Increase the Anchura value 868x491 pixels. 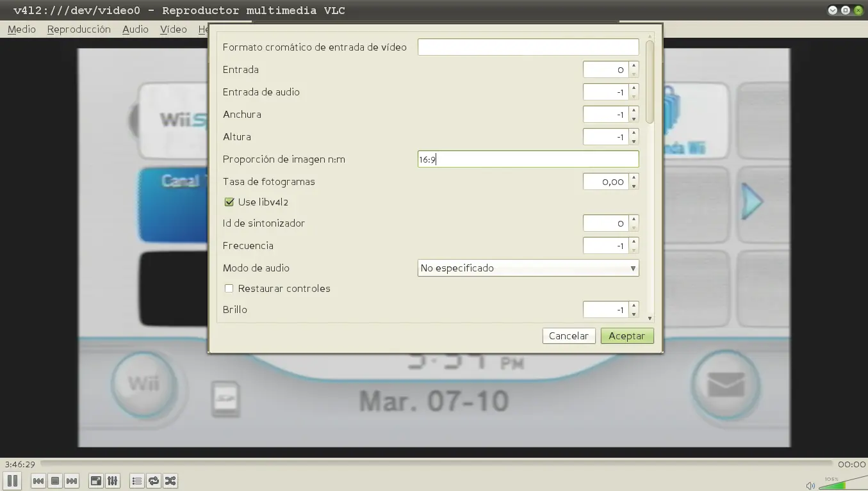(634, 110)
